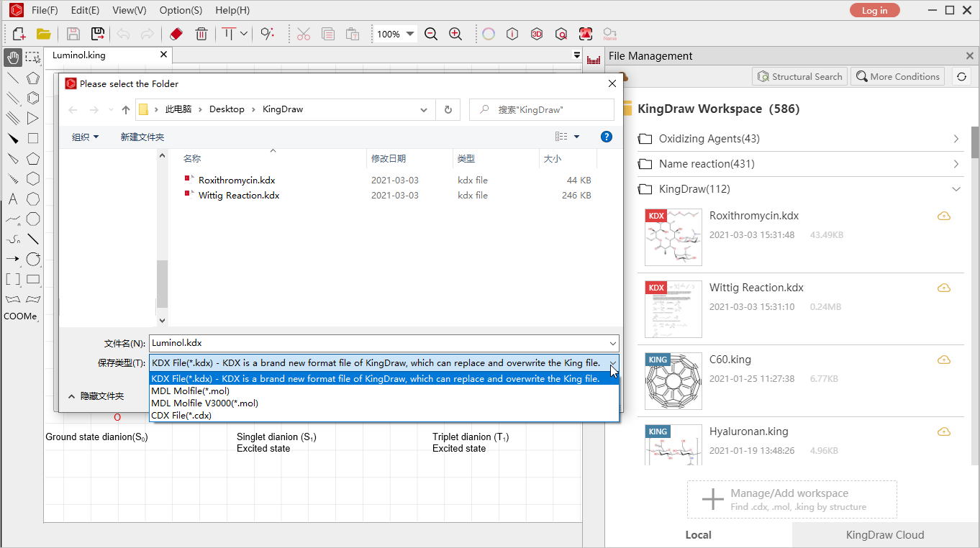Open the 组织 organize dropdown
This screenshot has width=980, height=548.
coord(85,137)
